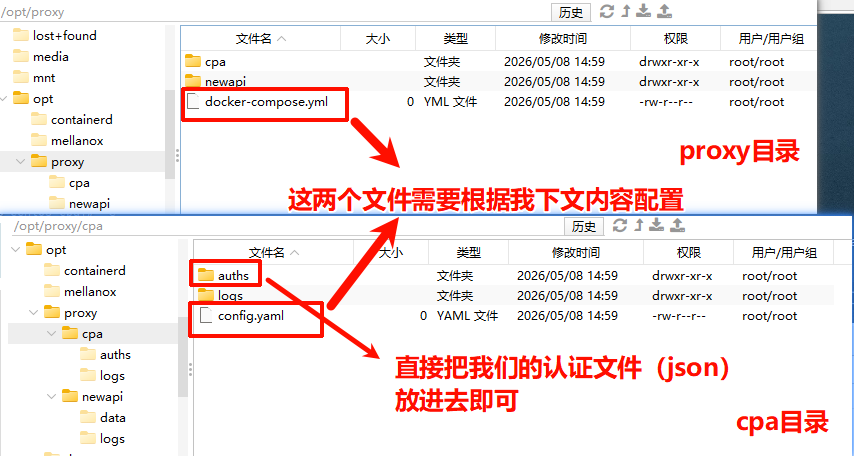The height and width of the screenshot is (456, 854).
Task: Click data folder icon in lower tree
Action: tap(88, 417)
